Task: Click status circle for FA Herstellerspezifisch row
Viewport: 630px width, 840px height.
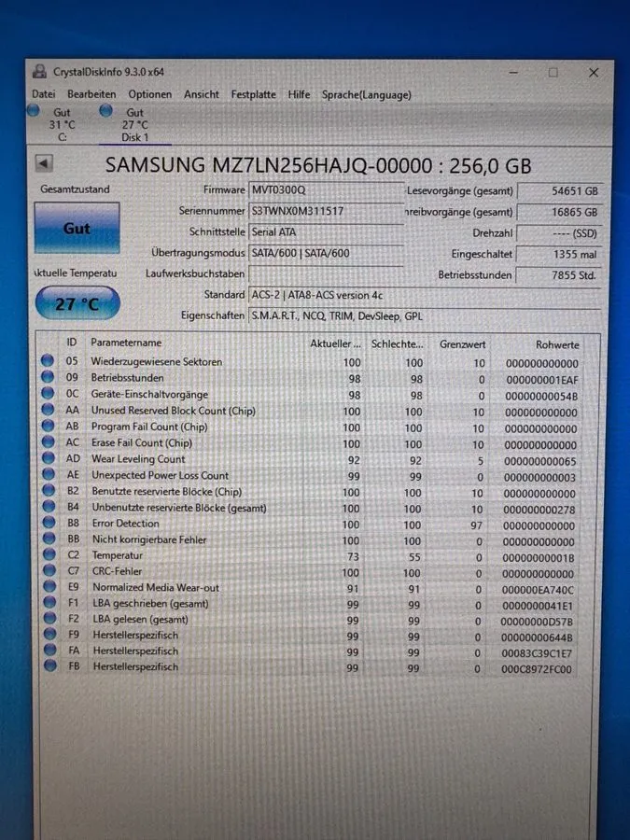Action: [50, 650]
